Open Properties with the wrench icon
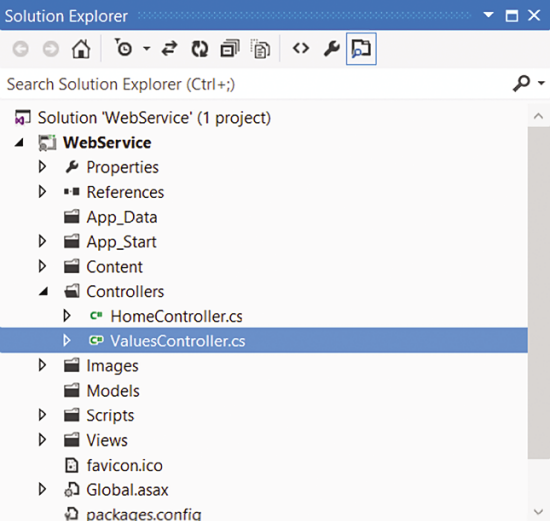Screen dimensions: 550x521 (x=331, y=49)
